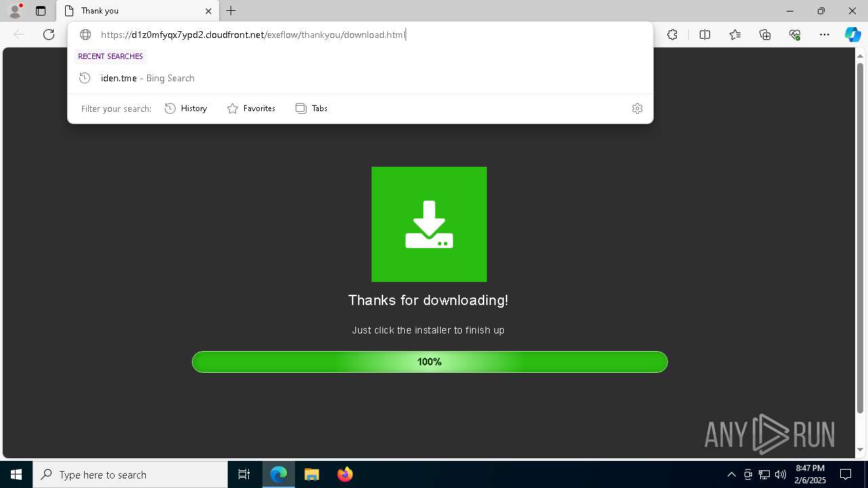Click the globe site info icon
The image size is (868, 488).
click(85, 35)
